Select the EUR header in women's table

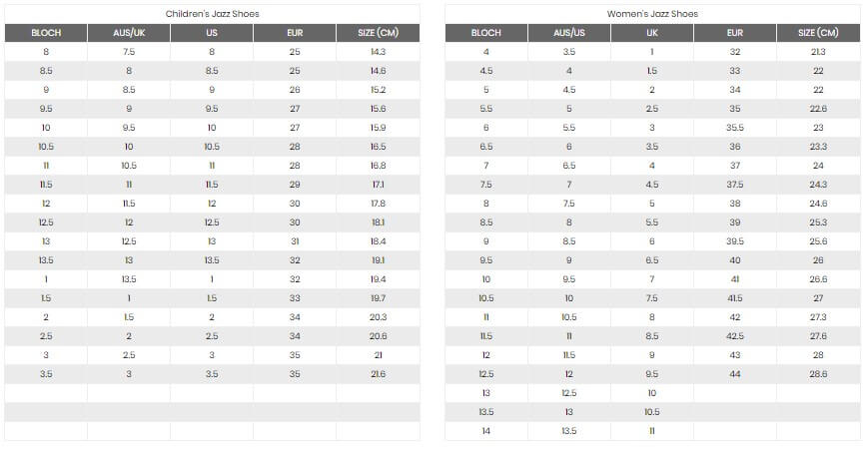click(735, 33)
